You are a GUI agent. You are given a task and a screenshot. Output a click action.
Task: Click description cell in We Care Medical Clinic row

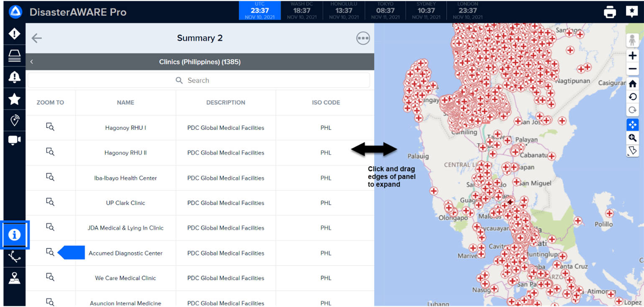(x=226, y=278)
